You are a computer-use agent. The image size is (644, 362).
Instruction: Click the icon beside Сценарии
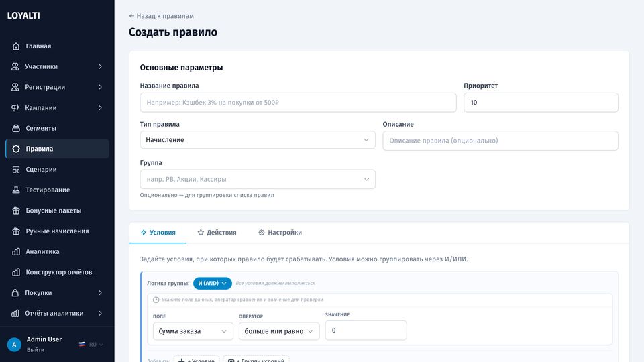click(x=16, y=169)
